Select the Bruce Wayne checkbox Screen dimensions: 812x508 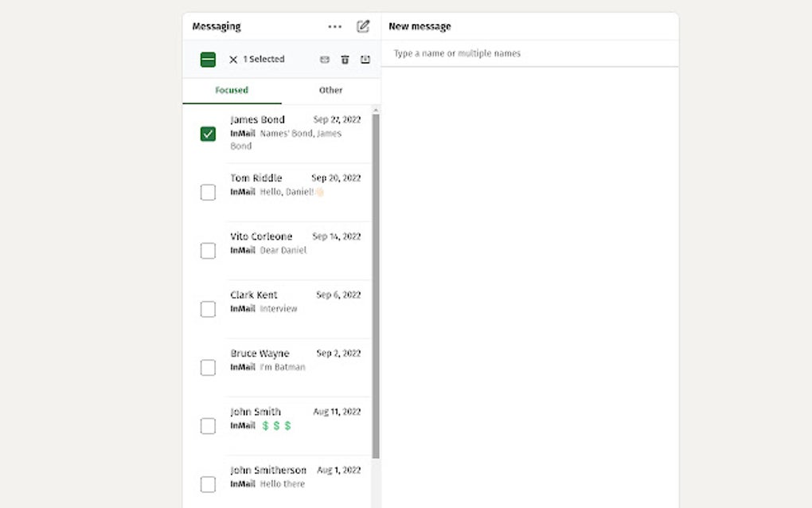(x=208, y=367)
